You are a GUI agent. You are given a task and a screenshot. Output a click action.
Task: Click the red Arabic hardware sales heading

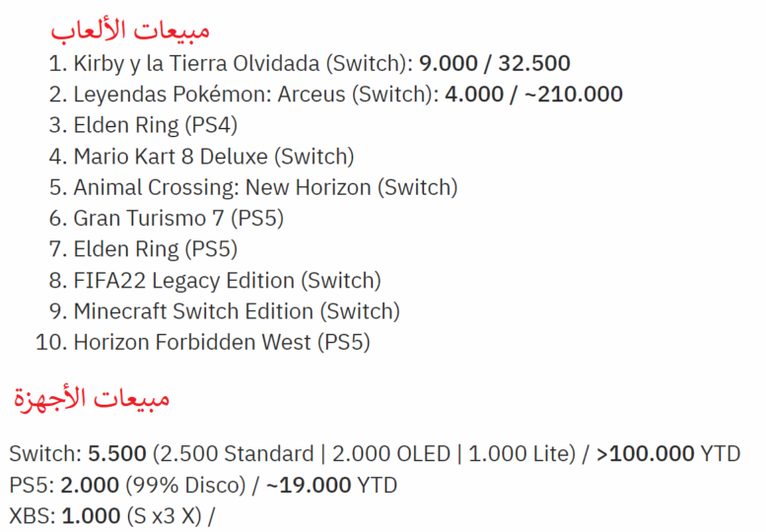pos(92,398)
